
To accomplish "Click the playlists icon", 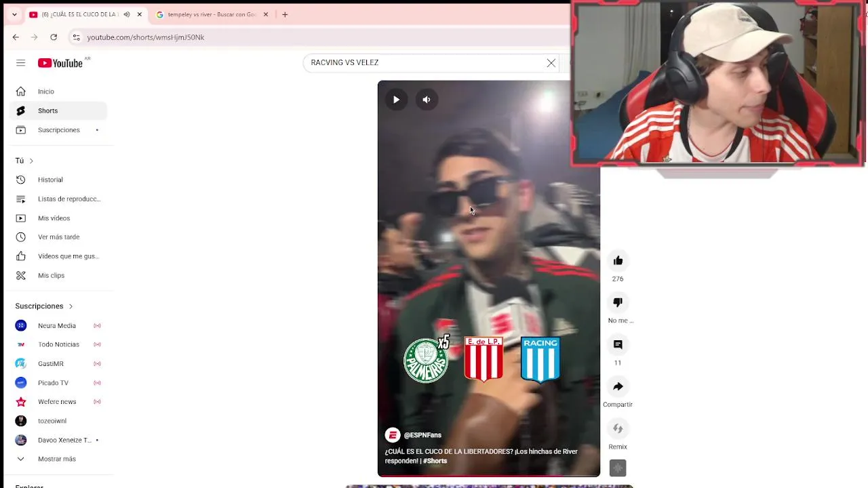I will click(21, 199).
